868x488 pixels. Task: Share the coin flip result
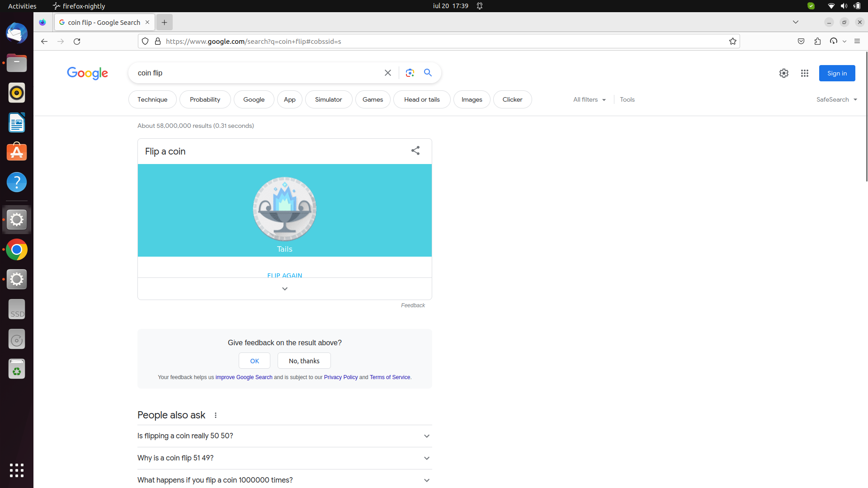pyautogui.click(x=415, y=150)
